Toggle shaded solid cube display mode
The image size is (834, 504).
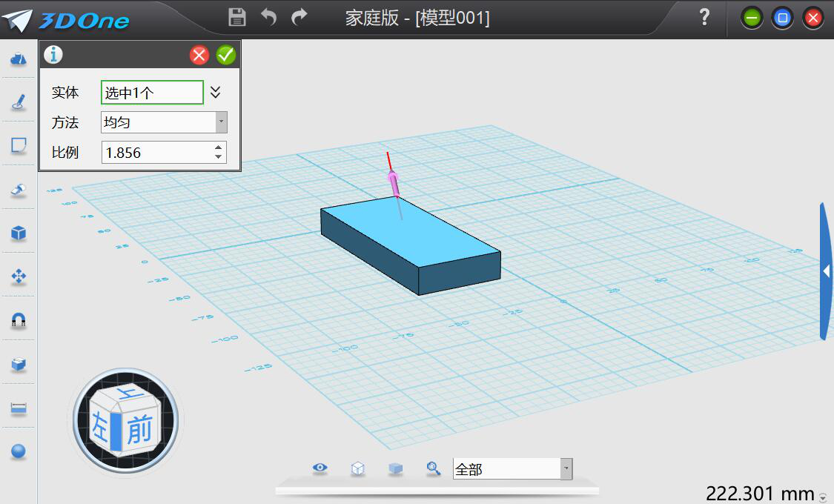[x=396, y=468]
